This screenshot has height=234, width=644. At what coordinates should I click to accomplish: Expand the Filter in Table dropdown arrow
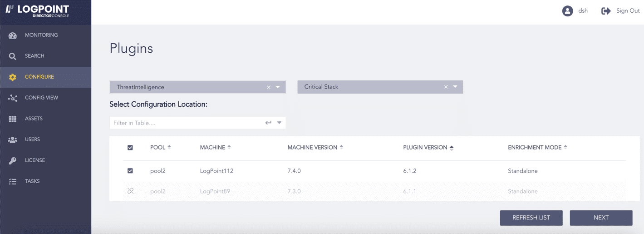pos(279,123)
